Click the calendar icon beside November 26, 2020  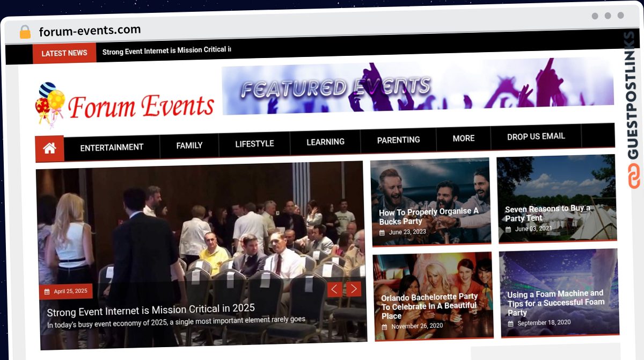(384, 327)
